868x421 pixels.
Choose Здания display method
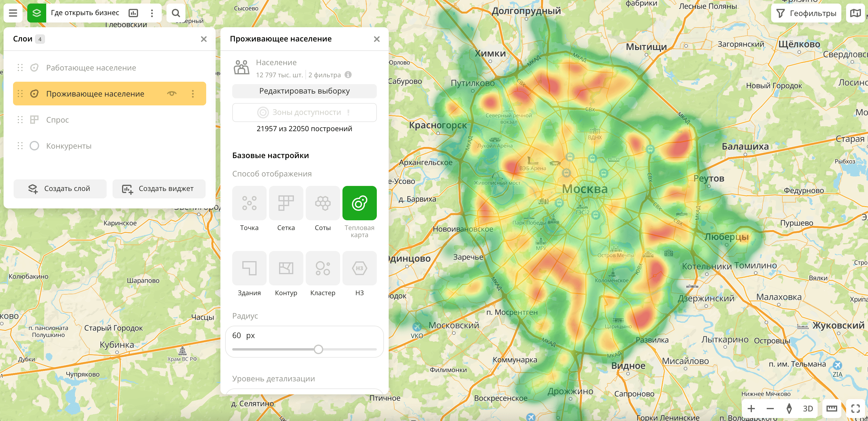click(x=249, y=268)
